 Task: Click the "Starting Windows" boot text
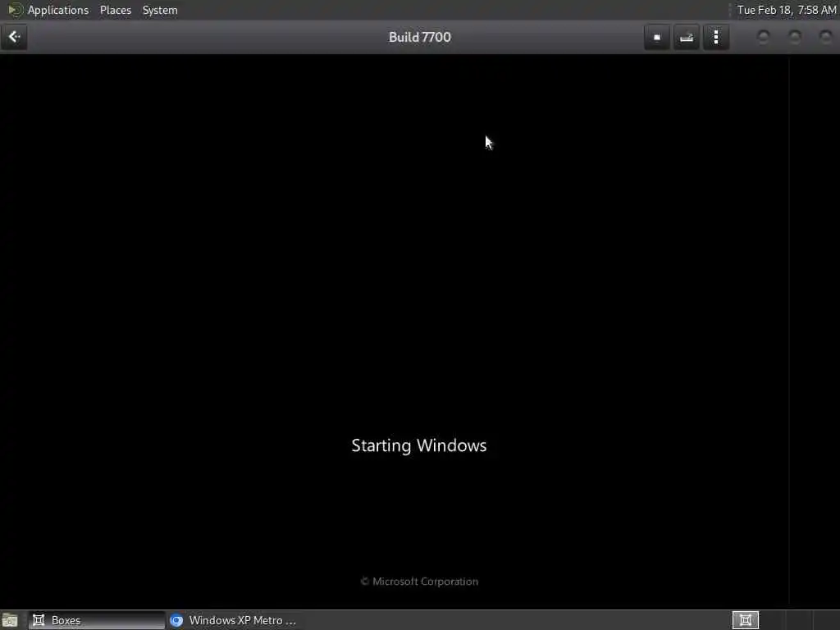click(419, 445)
